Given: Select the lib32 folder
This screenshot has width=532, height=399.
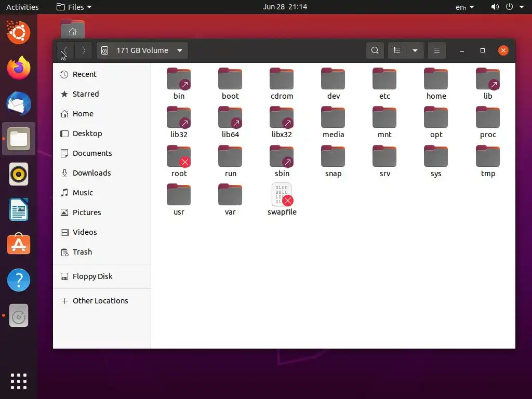Looking at the screenshot, I should [x=179, y=123].
